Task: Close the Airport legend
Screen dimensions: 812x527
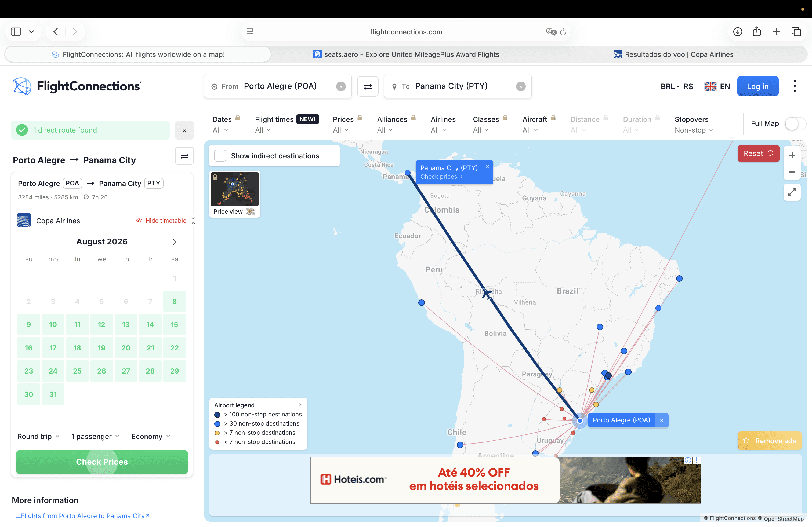Action: point(300,405)
